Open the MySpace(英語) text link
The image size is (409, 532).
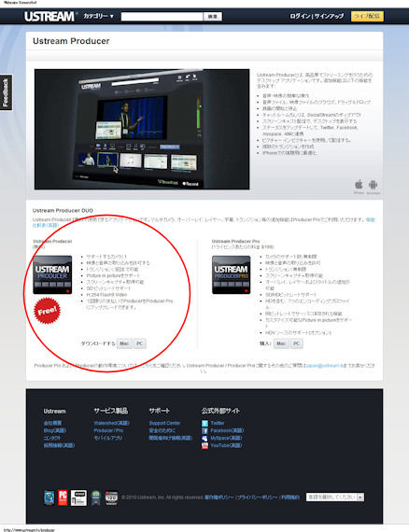click(226, 438)
